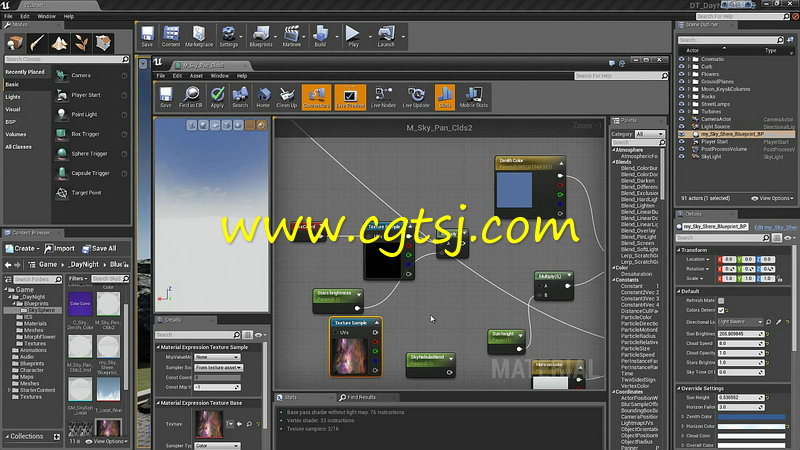The width and height of the screenshot is (800, 450).
Task: Click the Import button in Content Browser
Action: [59, 248]
